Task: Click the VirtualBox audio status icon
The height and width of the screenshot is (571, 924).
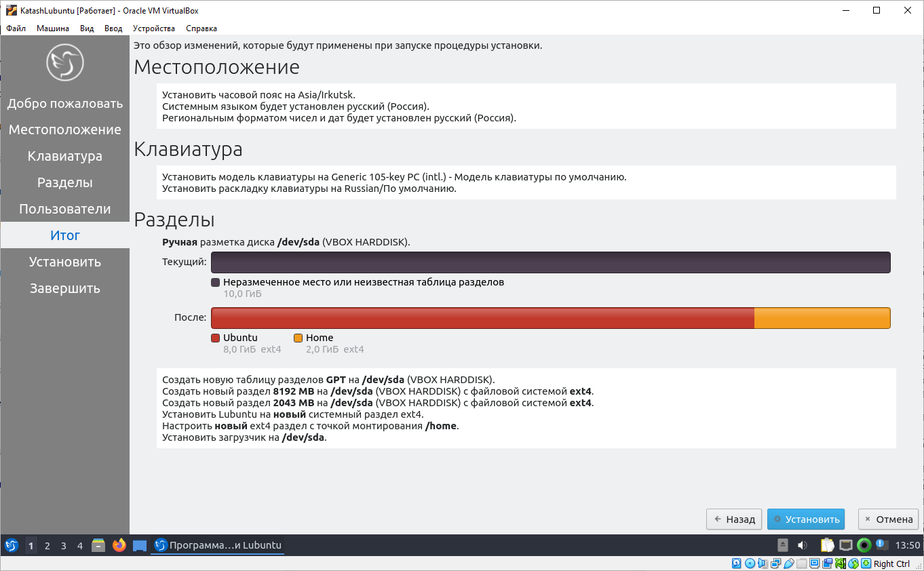Action: coord(763,564)
